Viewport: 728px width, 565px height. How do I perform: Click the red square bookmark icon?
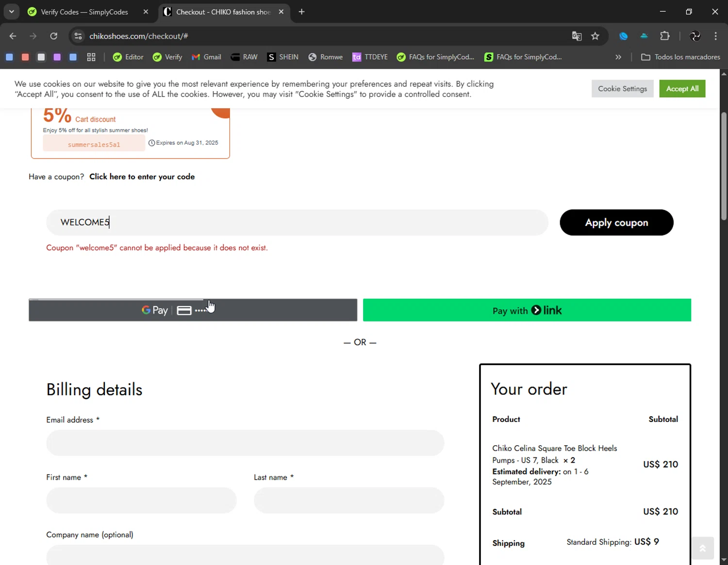[x=25, y=57]
